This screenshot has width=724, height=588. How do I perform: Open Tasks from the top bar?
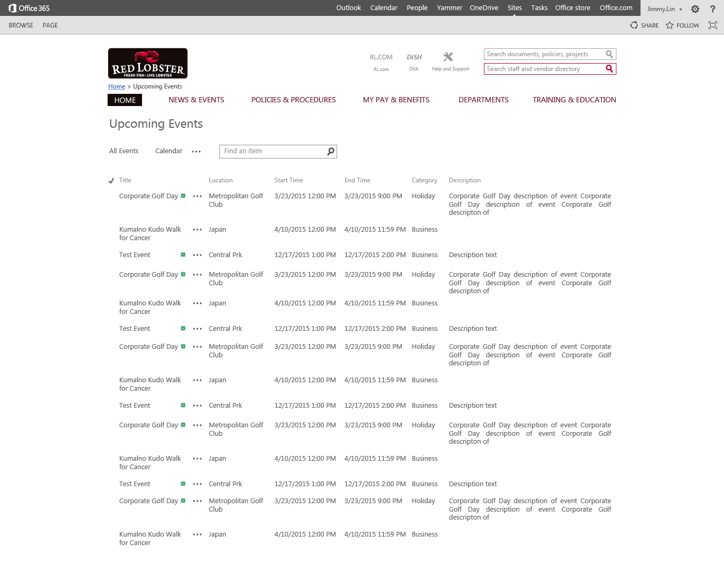540,8
